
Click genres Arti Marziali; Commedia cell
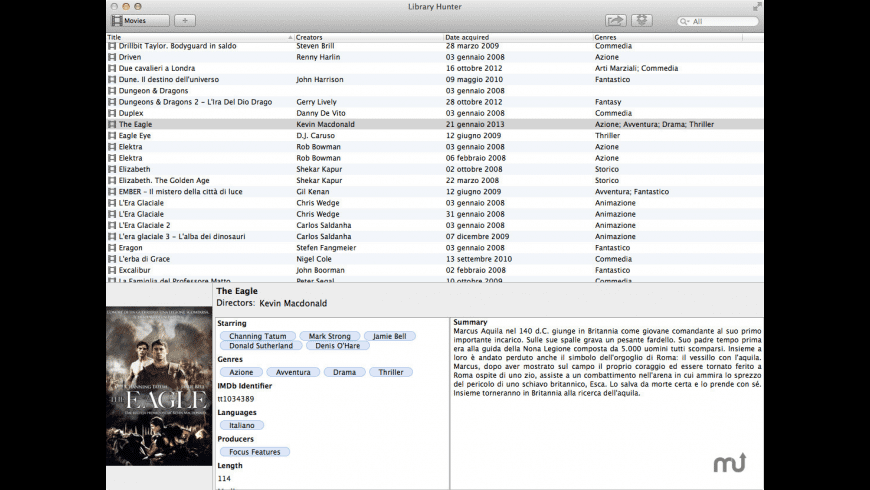click(636, 68)
